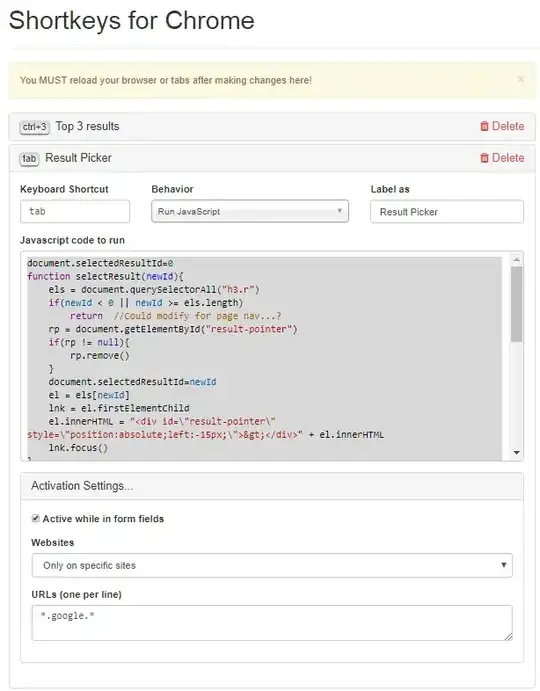
Task: Click the code line function selectResult(newId){
Action: click(105, 276)
